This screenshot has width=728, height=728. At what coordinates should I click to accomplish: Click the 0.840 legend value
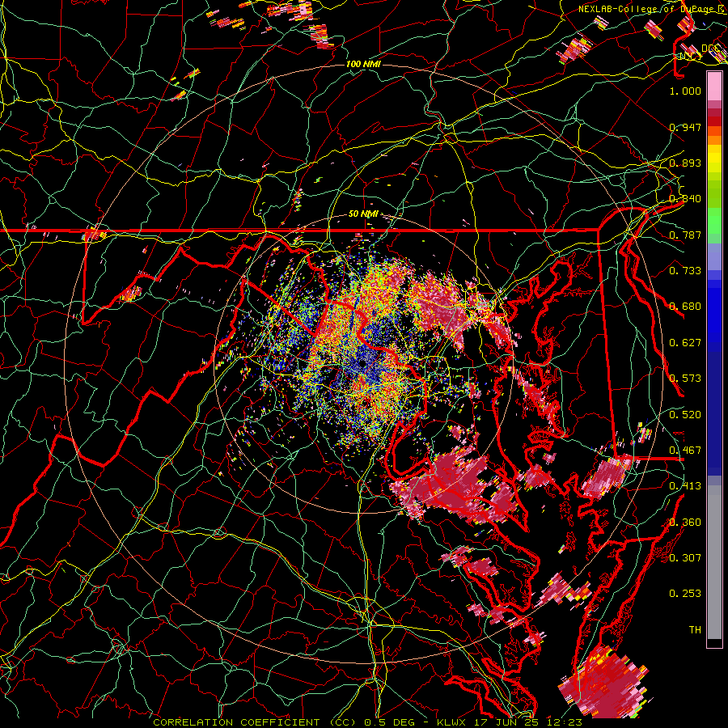pyautogui.click(x=685, y=199)
